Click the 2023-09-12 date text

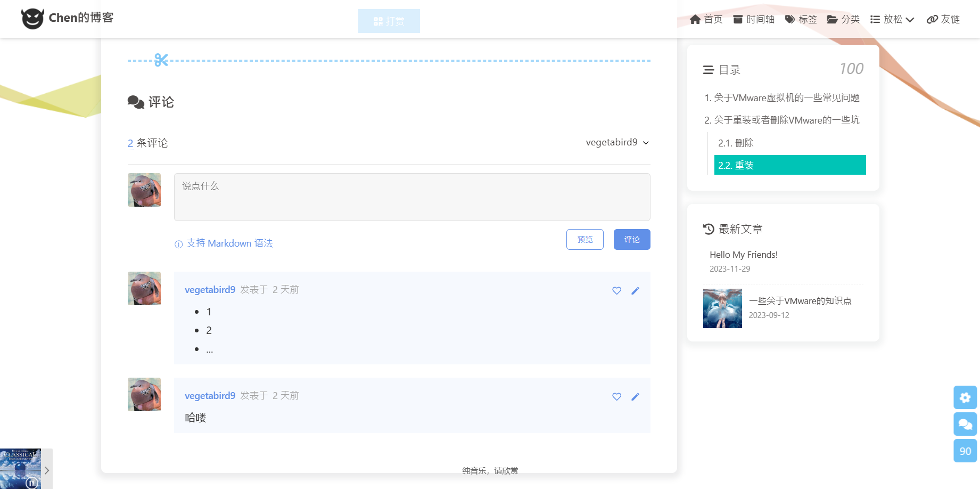[769, 315]
